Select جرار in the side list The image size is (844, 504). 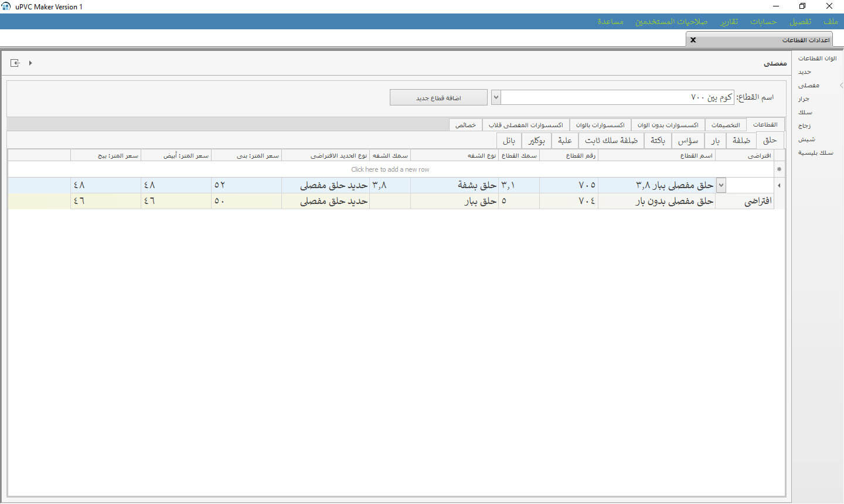[x=804, y=99]
